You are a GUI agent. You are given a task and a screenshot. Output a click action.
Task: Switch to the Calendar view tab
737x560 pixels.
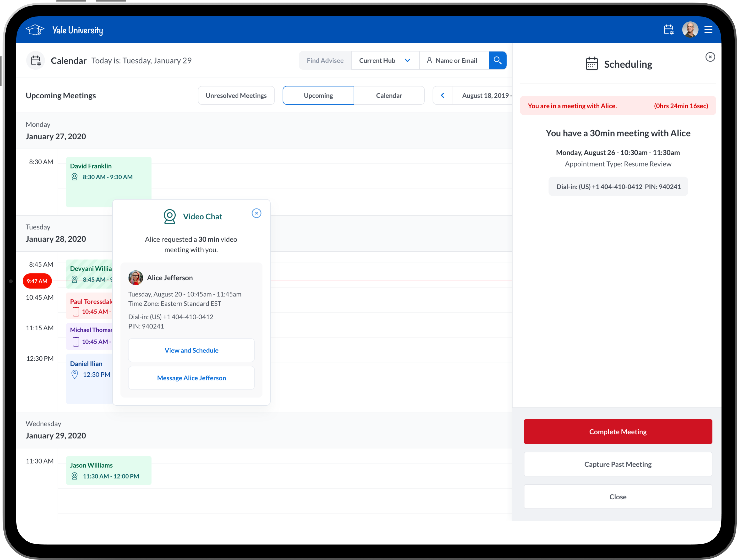(x=389, y=96)
